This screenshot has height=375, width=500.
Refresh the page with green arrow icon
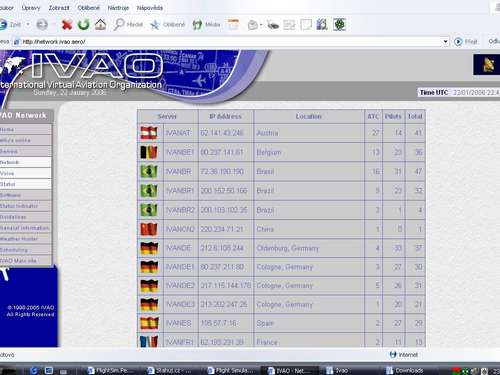pos(84,24)
